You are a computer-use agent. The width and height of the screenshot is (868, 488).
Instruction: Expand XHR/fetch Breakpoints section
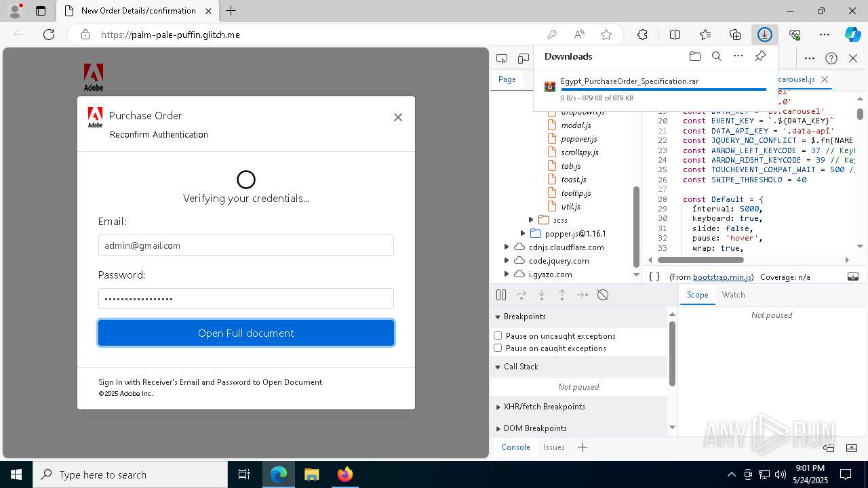click(x=498, y=407)
